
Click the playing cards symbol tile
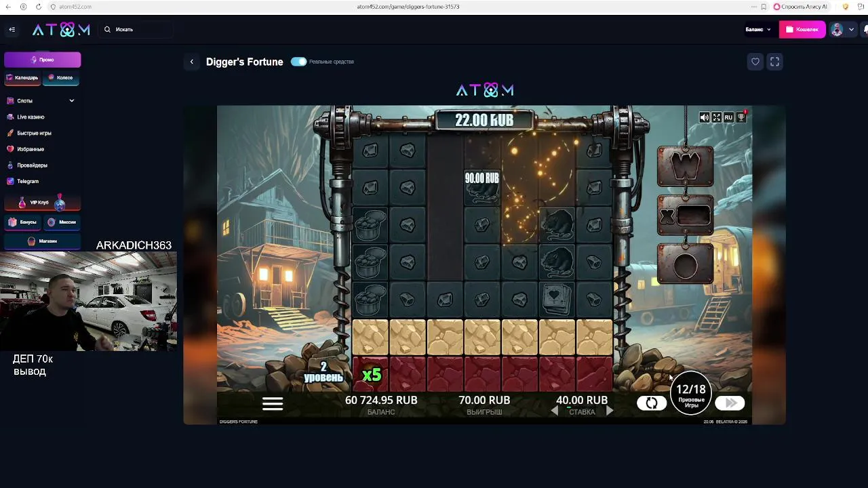[557, 299]
